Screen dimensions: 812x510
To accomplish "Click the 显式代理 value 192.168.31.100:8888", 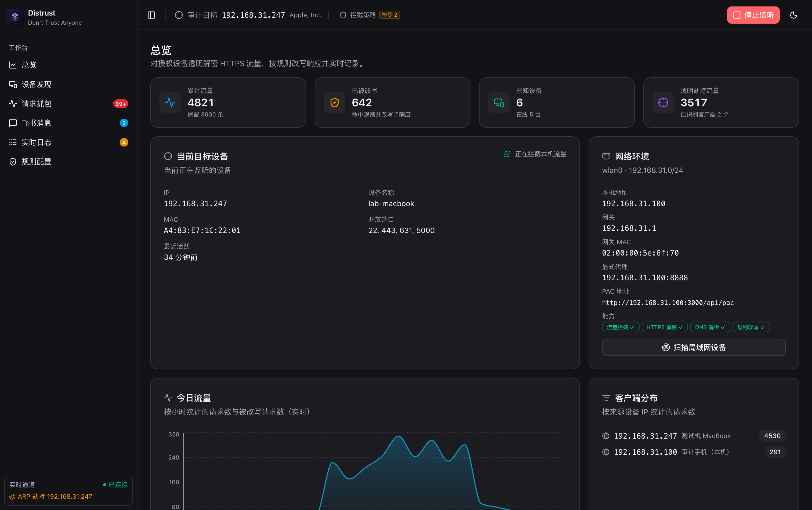I will tap(645, 278).
